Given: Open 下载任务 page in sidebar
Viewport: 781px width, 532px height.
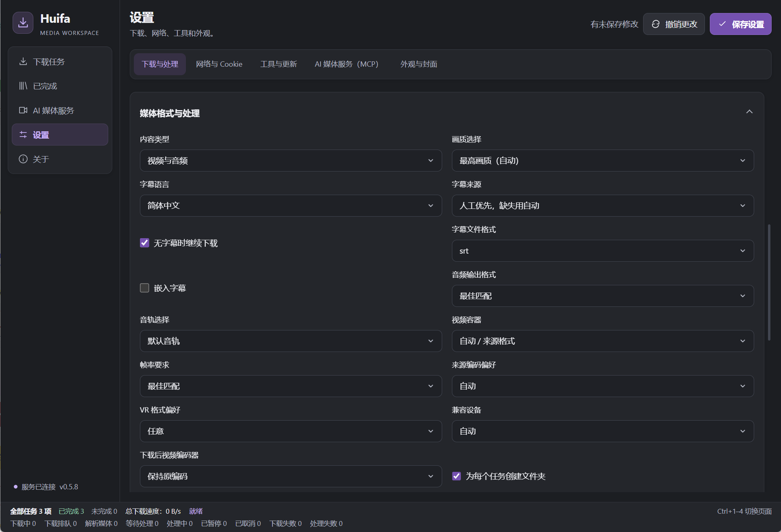Looking at the screenshot, I should [x=60, y=61].
